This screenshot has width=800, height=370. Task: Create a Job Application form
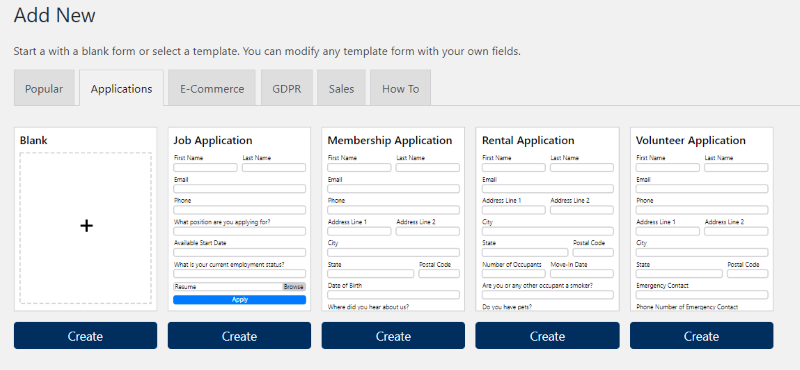[x=239, y=336]
